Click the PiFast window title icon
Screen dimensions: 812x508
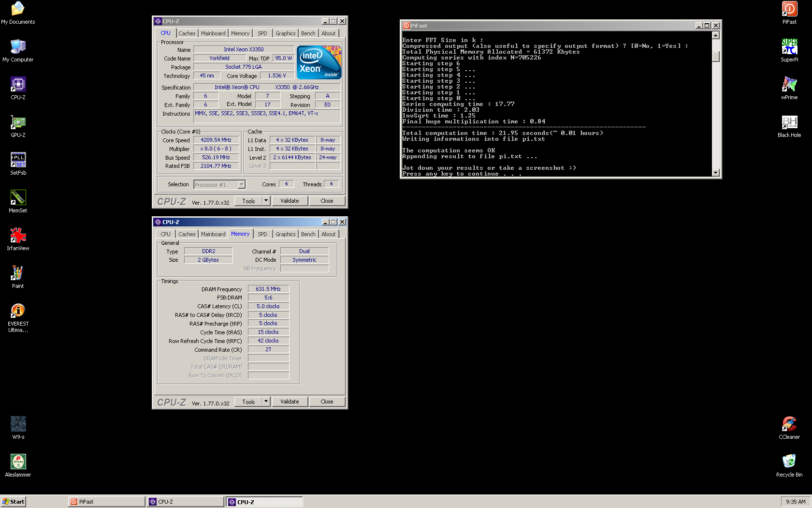tap(406, 26)
